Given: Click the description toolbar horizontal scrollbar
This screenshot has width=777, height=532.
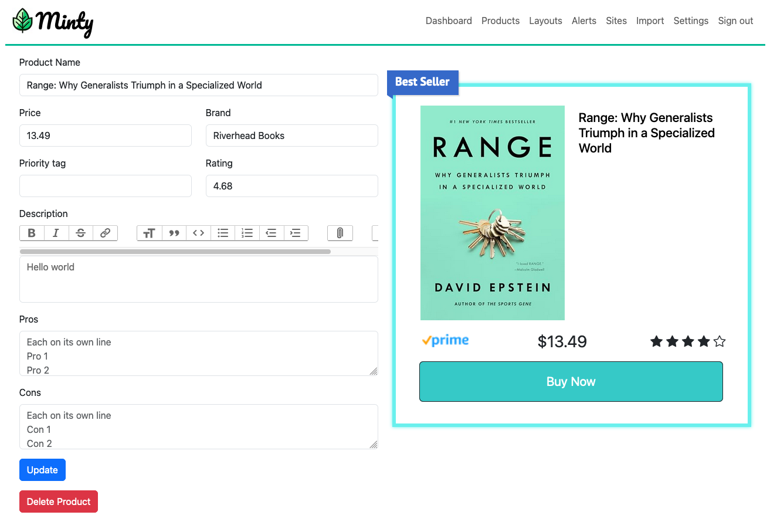Looking at the screenshot, I should point(175,252).
